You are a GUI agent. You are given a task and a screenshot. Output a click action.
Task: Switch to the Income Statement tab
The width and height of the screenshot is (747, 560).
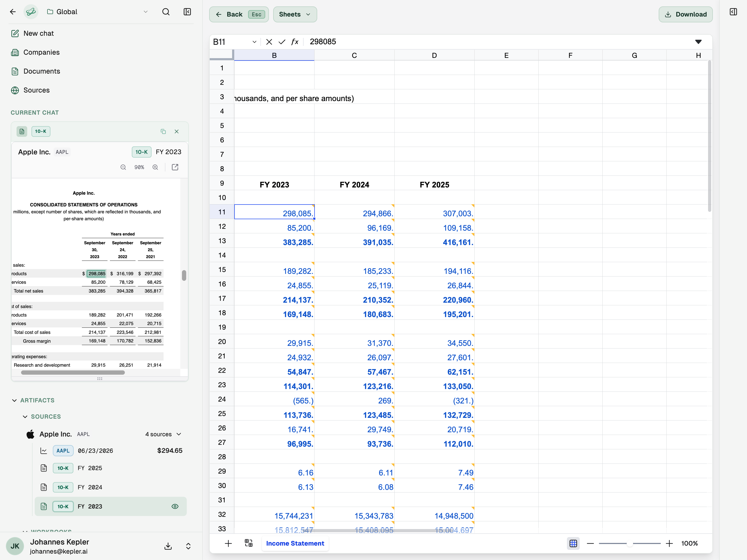[x=295, y=543]
